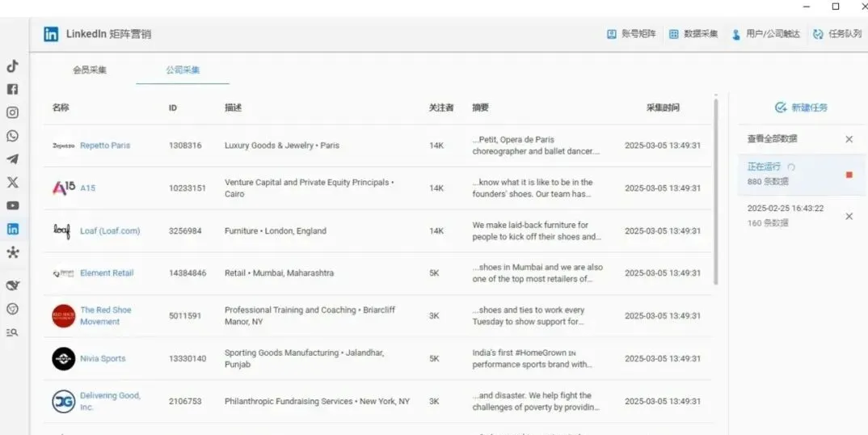Open the X (Twitter) module in sidebar
Image resolution: width=868 pixels, height=435 pixels.
[12, 182]
